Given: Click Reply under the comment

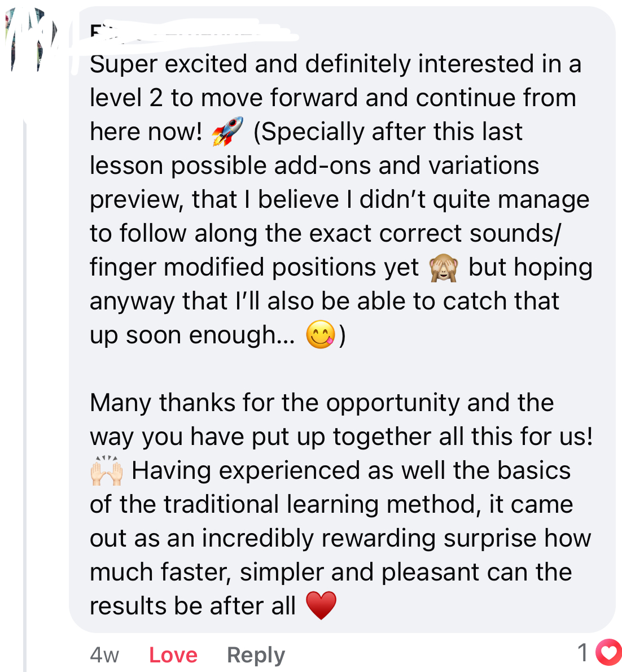Looking at the screenshot, I should 256,654.
